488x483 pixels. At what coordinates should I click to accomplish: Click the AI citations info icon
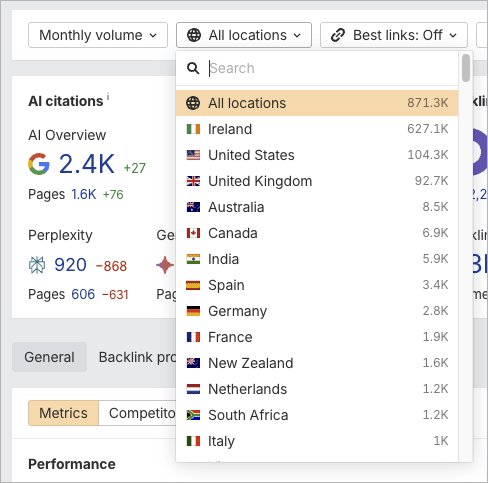108,97
